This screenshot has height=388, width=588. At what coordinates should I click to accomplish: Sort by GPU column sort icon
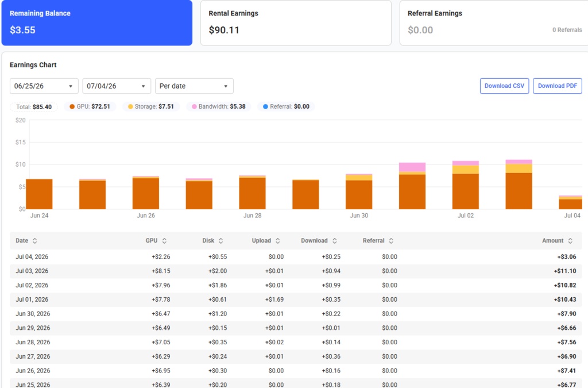coord(164,241)
